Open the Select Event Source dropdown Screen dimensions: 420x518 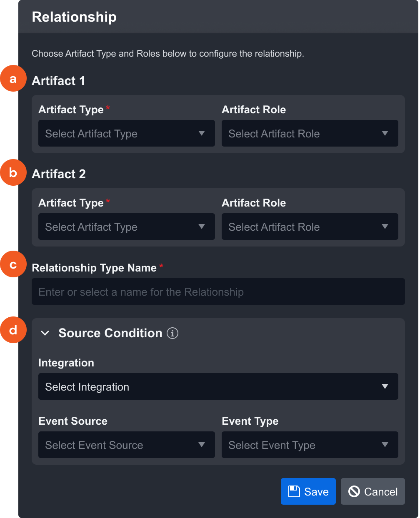coord(127,445)
